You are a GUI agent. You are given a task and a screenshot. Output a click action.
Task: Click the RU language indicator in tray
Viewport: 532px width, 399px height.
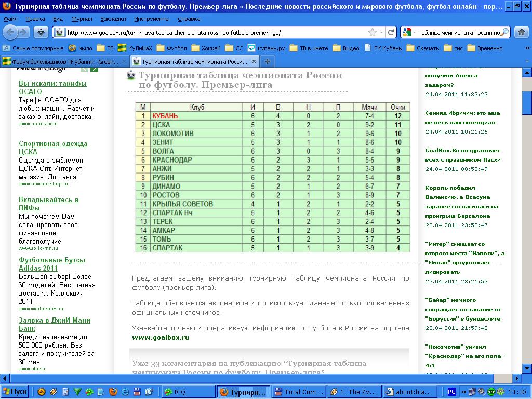pyautogui.click(x=451, y=392)
